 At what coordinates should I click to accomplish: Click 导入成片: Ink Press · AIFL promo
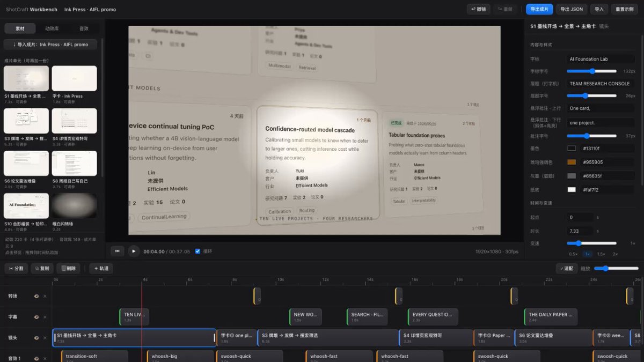point(50,45)
